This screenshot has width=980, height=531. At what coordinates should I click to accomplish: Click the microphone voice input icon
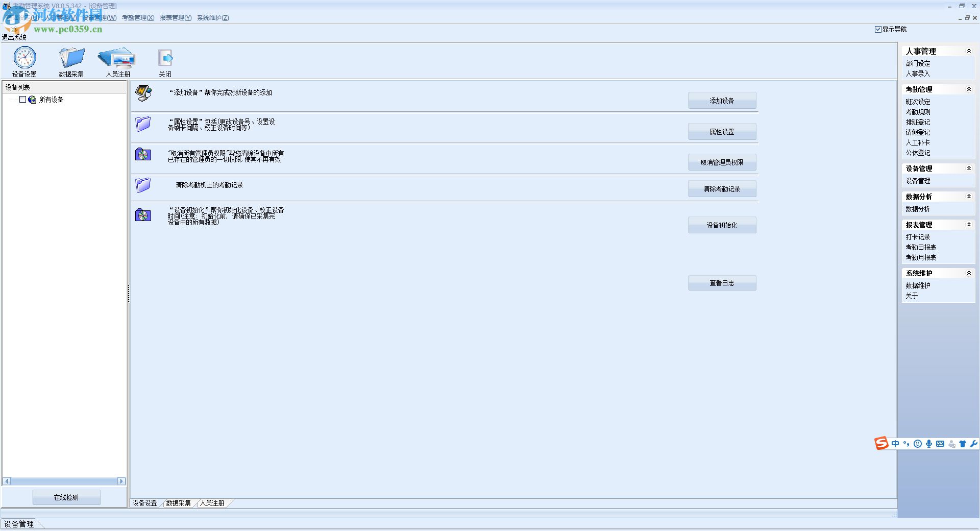coord(929,444)
